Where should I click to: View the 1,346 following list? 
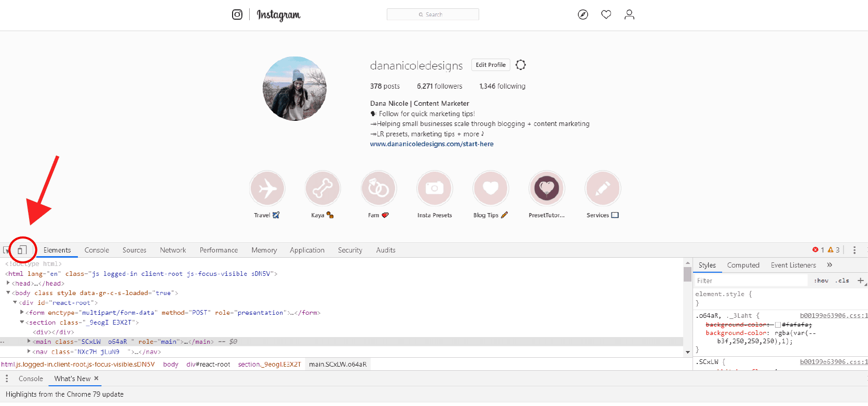point(503,86)
